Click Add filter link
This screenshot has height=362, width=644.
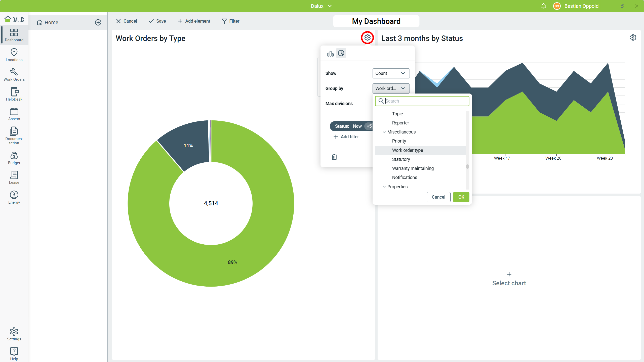tap(346, 137)
